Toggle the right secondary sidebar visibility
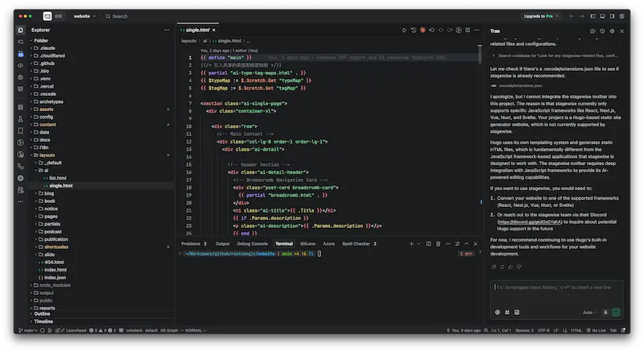This screenshot has height=352, width=644. pos(612,16)
